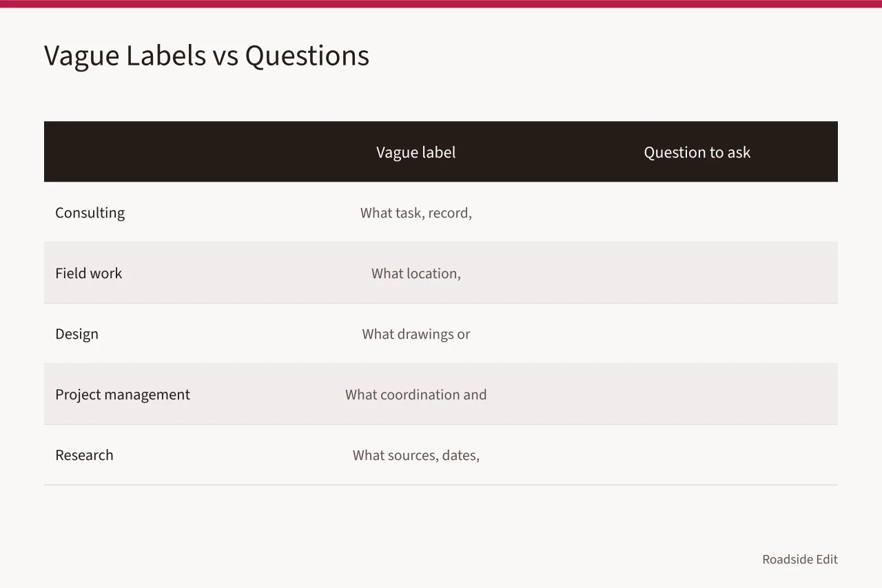
Task: Select the 'Project management' row label
Action: pos(123,395)
